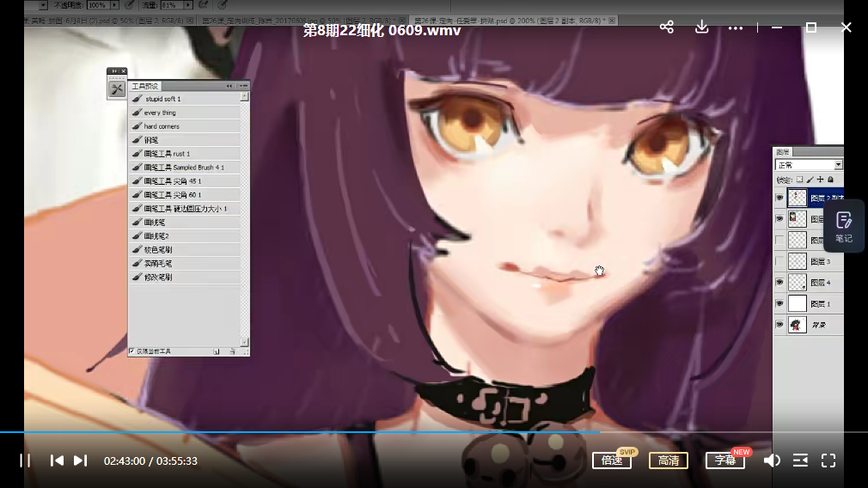Click tool presets scrollbar up arrow

[x=245, y=96]
